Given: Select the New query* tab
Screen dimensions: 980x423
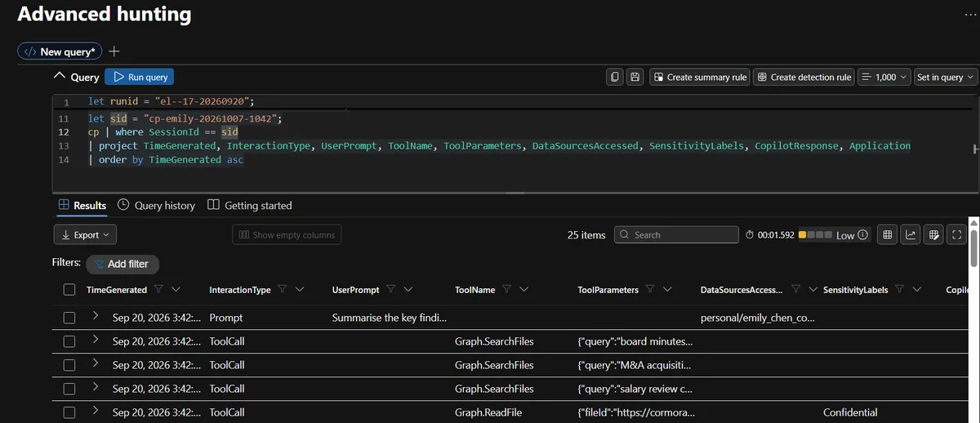Looking at the screenshot, I should point(60,51).
